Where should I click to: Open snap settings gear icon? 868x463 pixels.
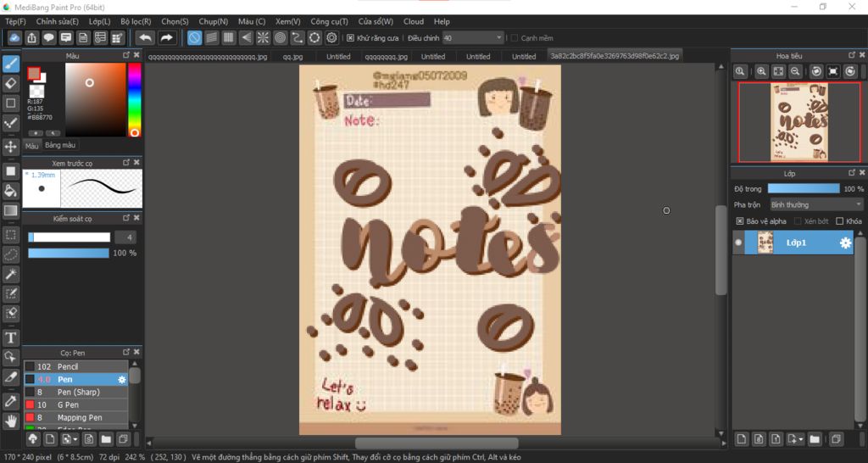click(x=331, y=37)
